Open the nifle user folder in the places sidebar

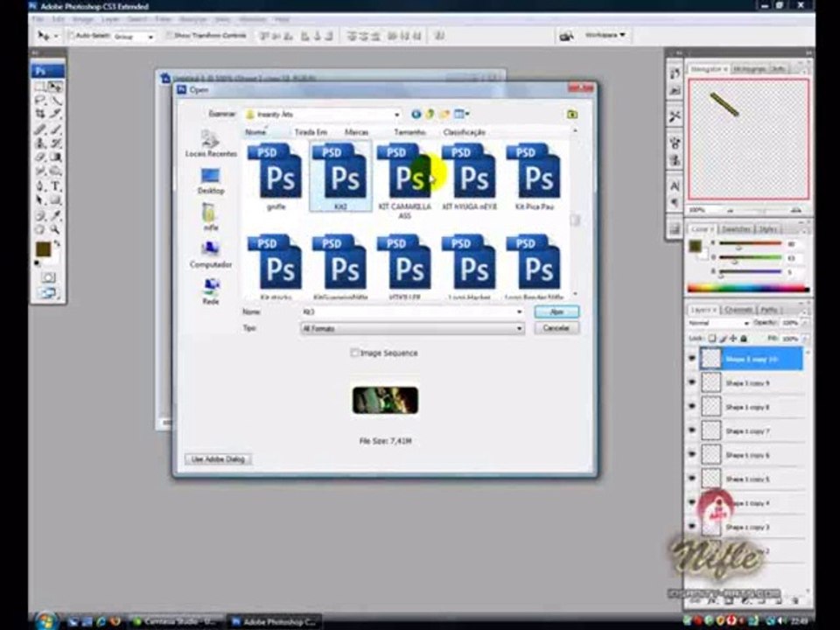[x=211, y=218]
